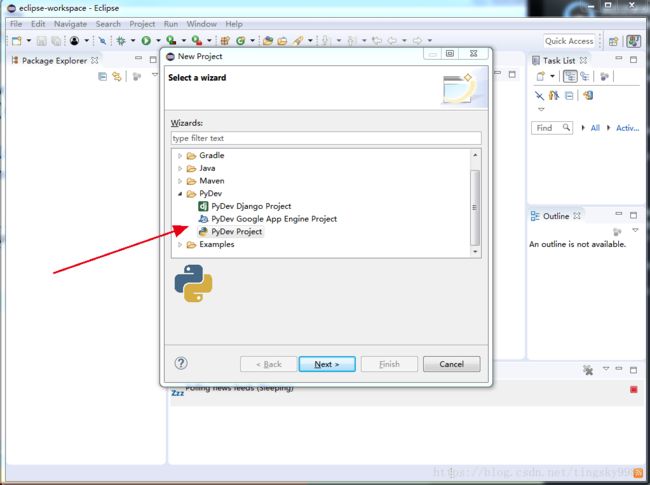Open the Debug dropdown arrow

(x=133, y=41)
